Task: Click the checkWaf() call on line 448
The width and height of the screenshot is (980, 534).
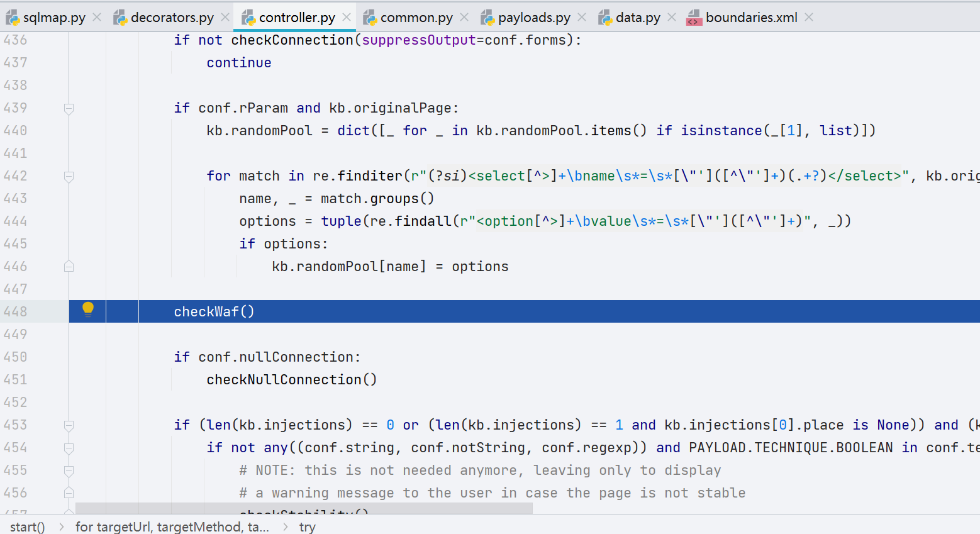Action: [x=214, y=311]
